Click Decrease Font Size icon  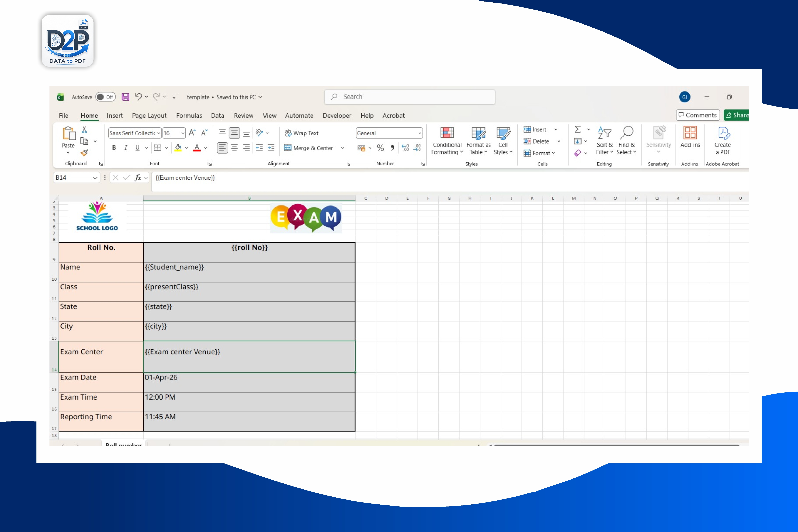pyautogui.click(x=204, y=133)
